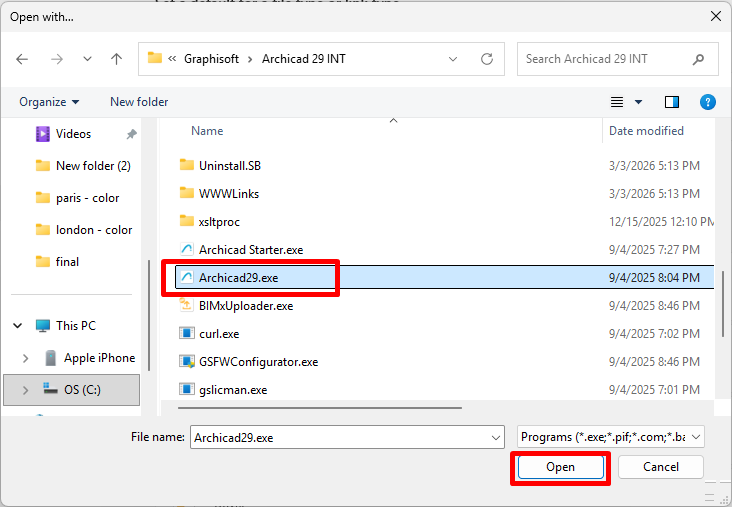
Task: Expand the address bar history dropdown
Action: click(x=452, y=59)
